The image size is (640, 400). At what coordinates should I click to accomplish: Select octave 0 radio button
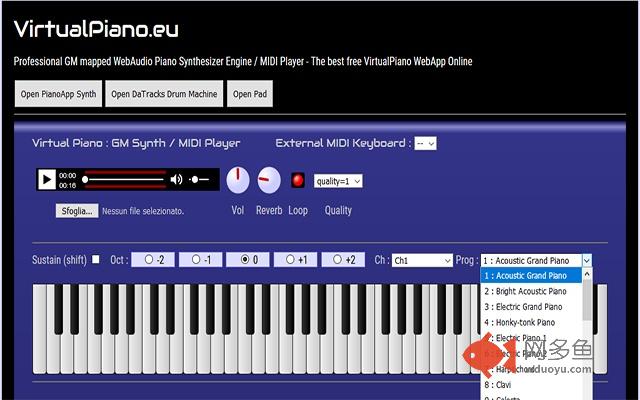pos(244,259)
